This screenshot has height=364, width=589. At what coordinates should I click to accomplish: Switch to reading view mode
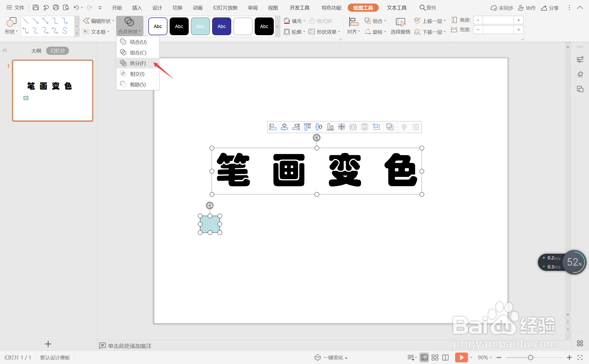point(445,357)
